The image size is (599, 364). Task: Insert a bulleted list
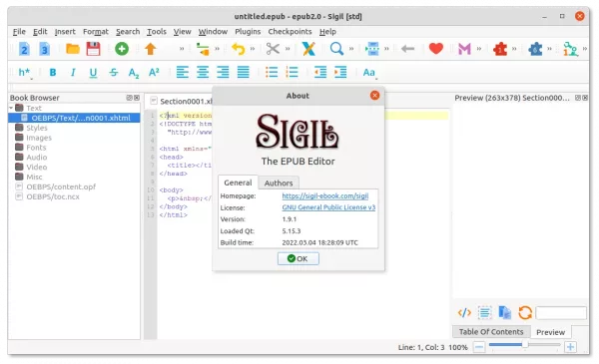(272, 72)
